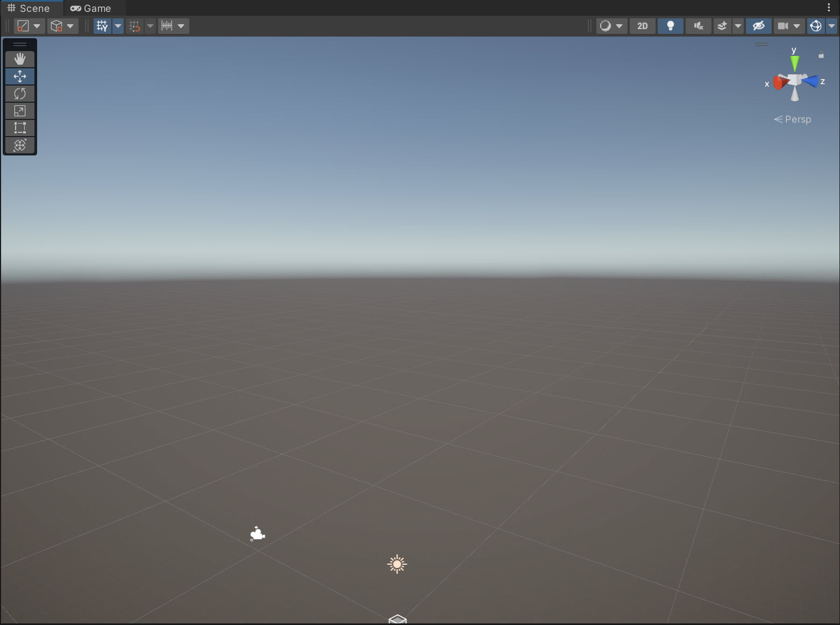Open the scene camera dropdown arrow
This screenshot has width=840, height=625.
(x=797, y=26)
